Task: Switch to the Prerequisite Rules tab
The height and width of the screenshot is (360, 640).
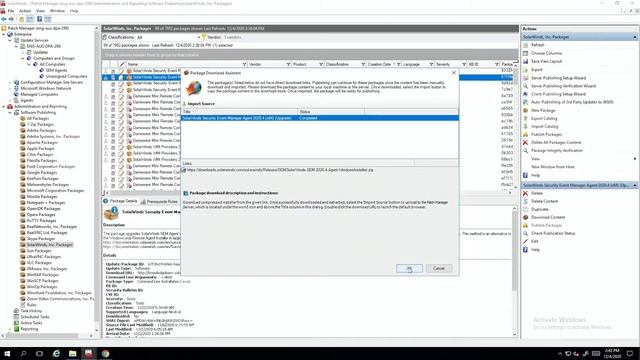Action: (159, 201)
